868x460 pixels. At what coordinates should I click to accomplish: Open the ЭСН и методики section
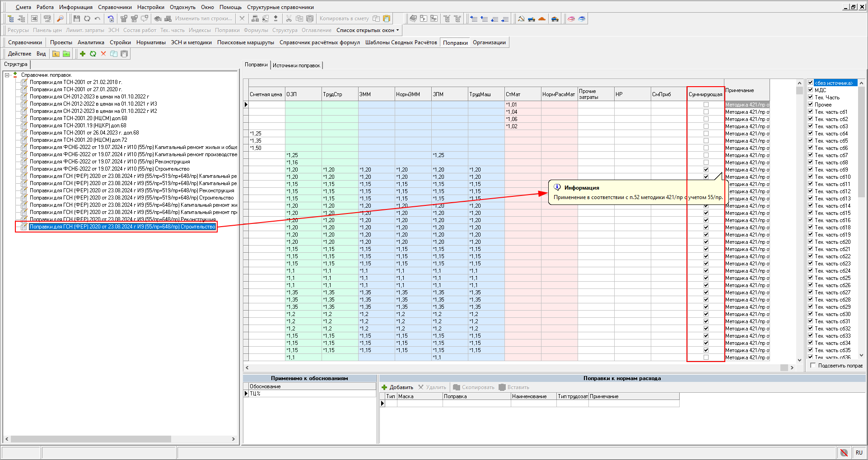tap(191, 42)
